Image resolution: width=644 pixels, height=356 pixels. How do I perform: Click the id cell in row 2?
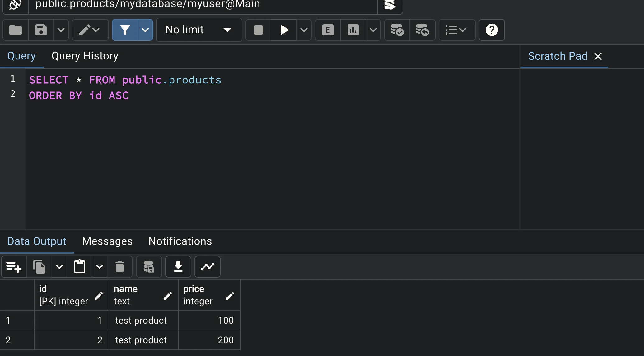[72, 340]
